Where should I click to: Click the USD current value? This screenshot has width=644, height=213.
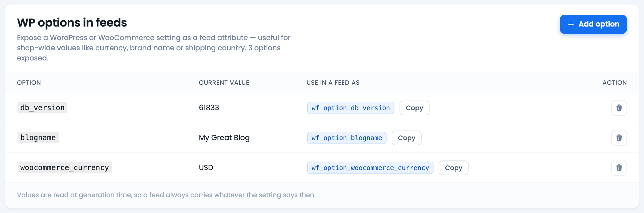coord(206,168)
